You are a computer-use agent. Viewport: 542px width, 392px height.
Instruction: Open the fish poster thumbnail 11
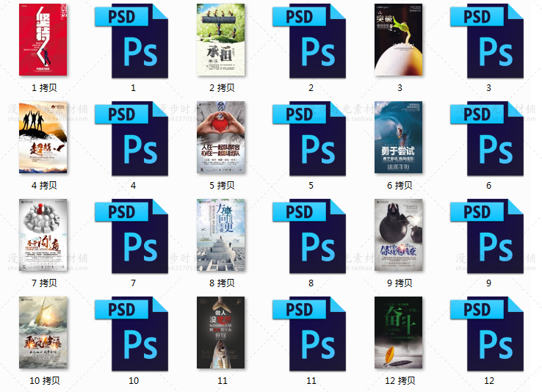(x=222, y=333)
